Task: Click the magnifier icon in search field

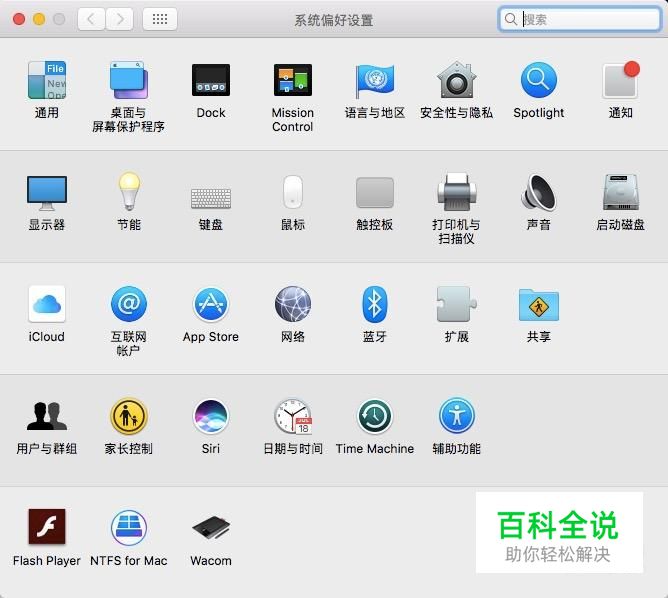Action: 510,19
